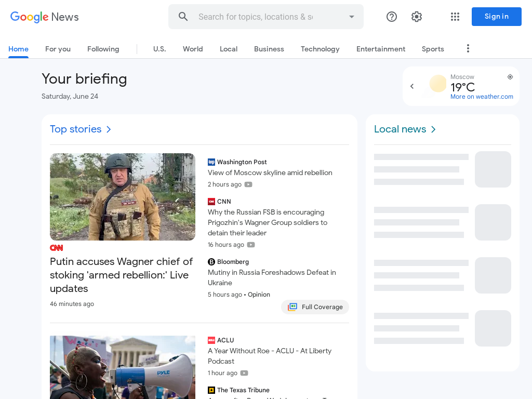Open the Business section tab
Screen dimensions: 532x399
[269, 49]
